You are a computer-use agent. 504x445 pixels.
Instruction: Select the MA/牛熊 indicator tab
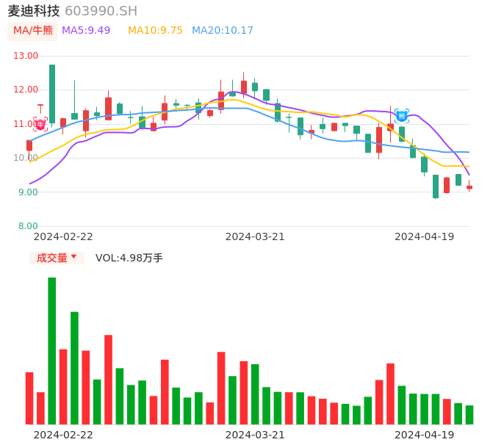[x=33, y=31]
